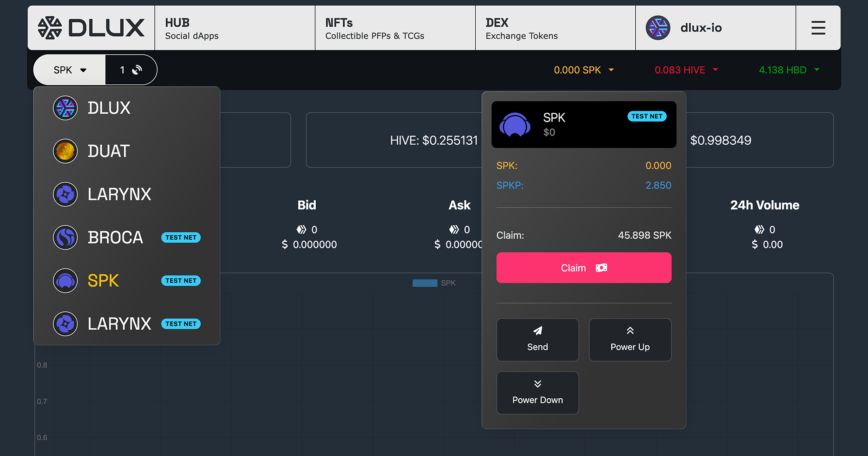Click the dlux-io account name
868x456 pixels.
click(x=701, y=28)
